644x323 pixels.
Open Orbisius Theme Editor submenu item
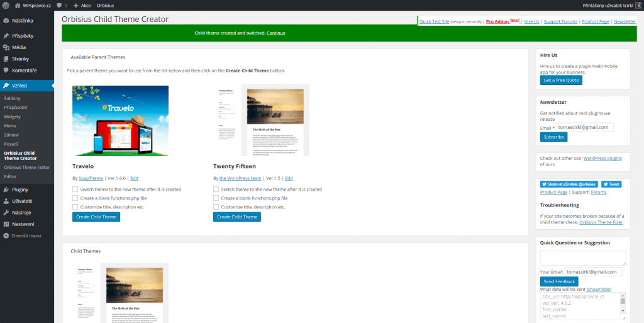[x=26, y=167]
